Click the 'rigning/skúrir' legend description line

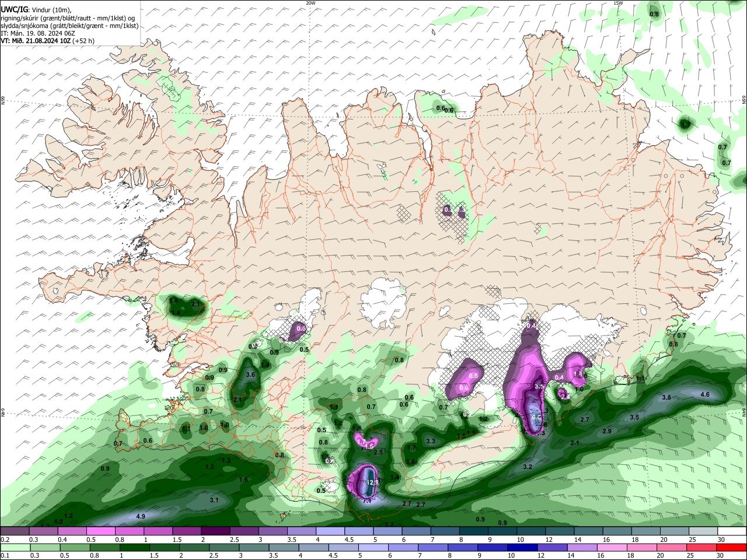[x=68, y=17]
